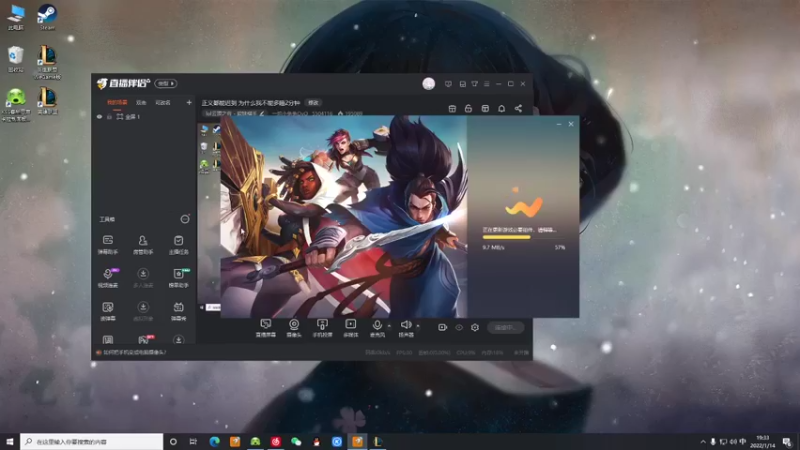Add a new scene with plus icon
800x450 pixels.
189,103
